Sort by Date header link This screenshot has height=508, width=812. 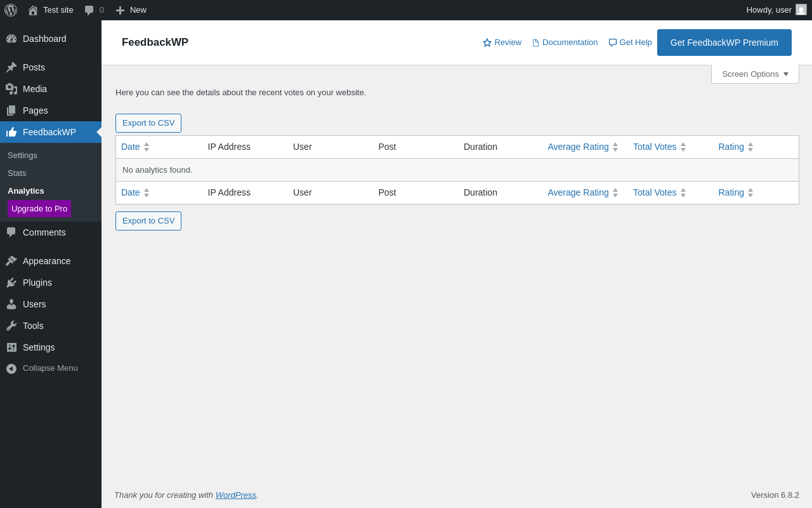point(131,147)
